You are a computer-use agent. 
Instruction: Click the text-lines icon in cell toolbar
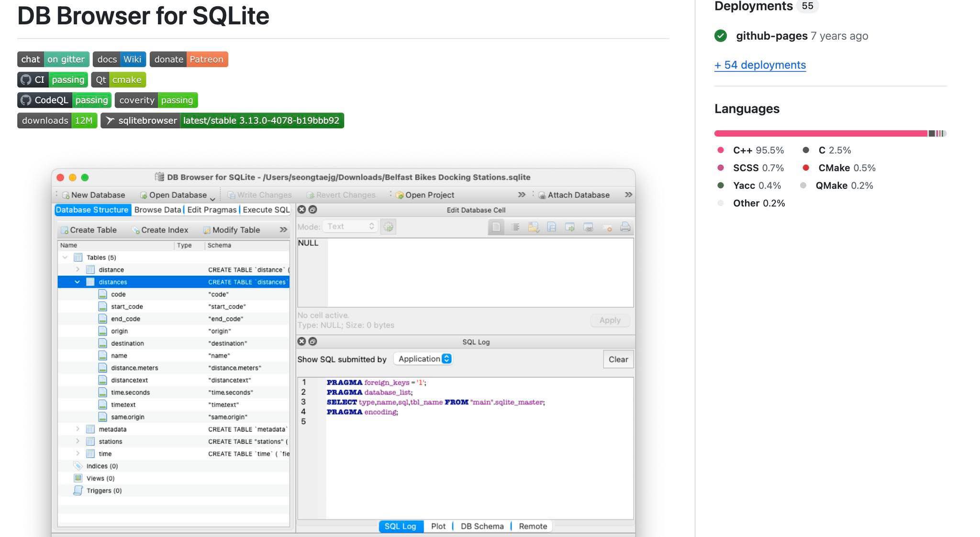click(515, 227)
